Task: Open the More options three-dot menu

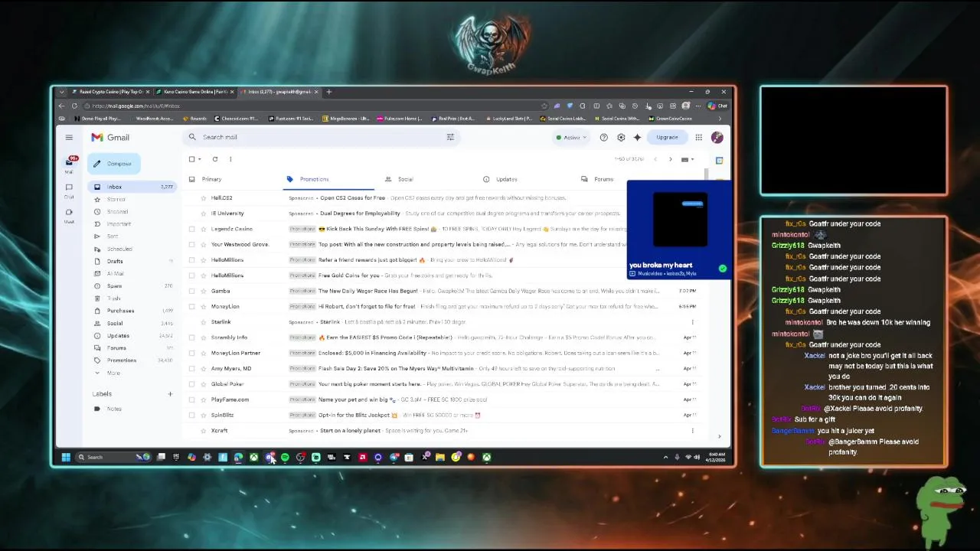Action: [x=230, y=159]
